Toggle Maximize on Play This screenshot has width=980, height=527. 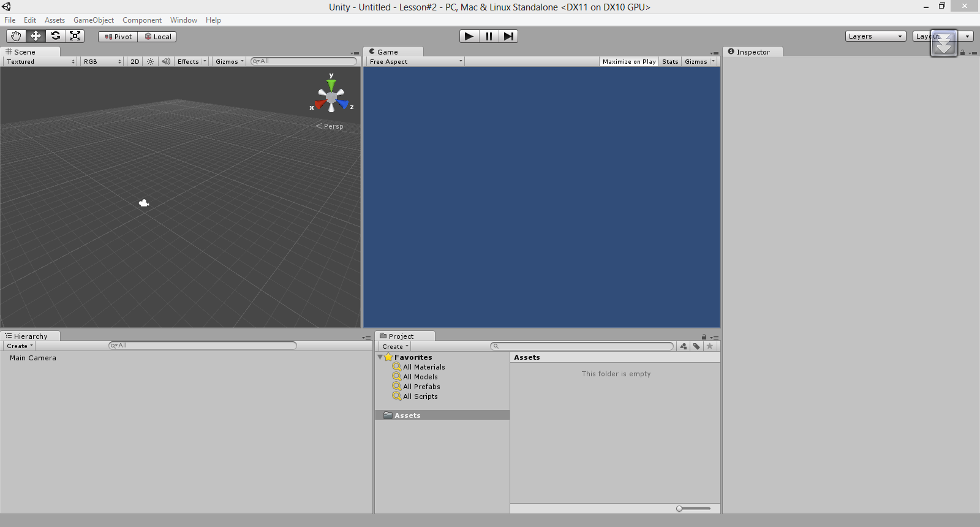tap(629, 61)
